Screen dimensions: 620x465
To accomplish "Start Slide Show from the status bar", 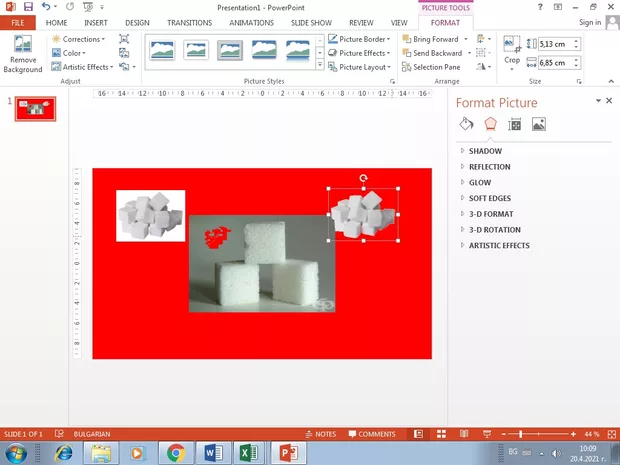I will [489, 434].
